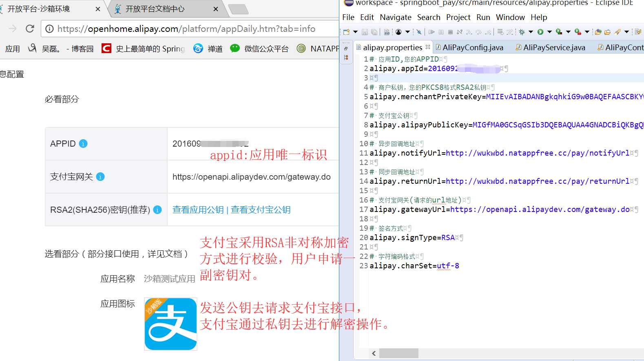Image resolution: width=644 pixels, height=361 pixels.
Task: Close the 开放平台文档中心 browser tab
Action: (216, 9)
